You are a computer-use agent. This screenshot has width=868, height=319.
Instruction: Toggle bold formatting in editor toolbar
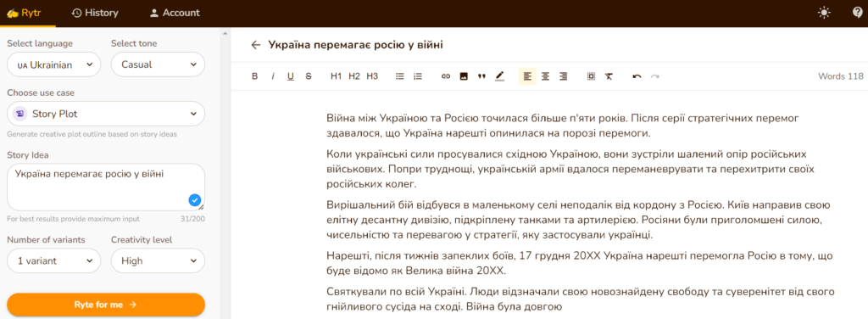[x=254, y=76]
